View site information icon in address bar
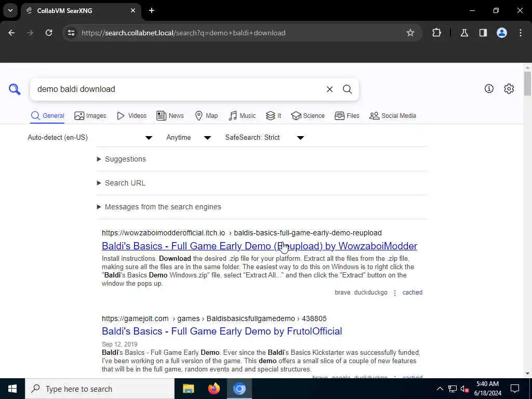 71,33
